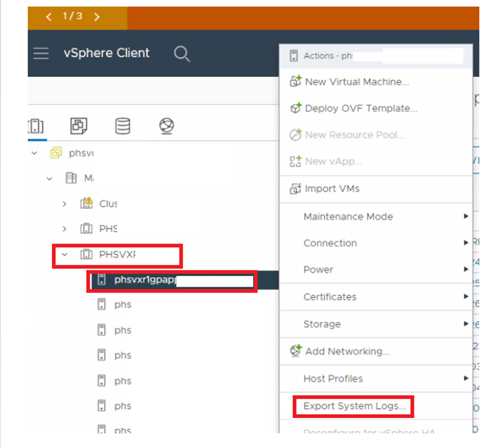Click the Import VMs icon

pos(297,188)
